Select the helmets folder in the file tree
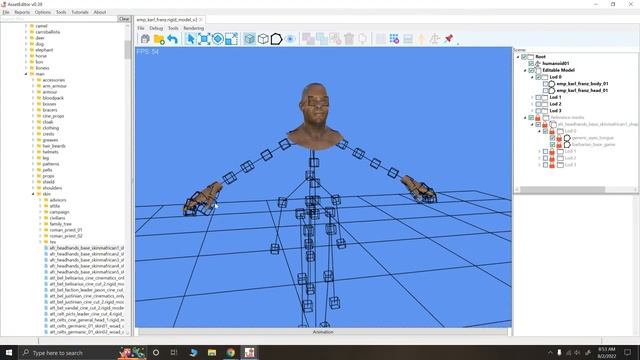Screen dimensions: 640x360 (x=51, y=152)
